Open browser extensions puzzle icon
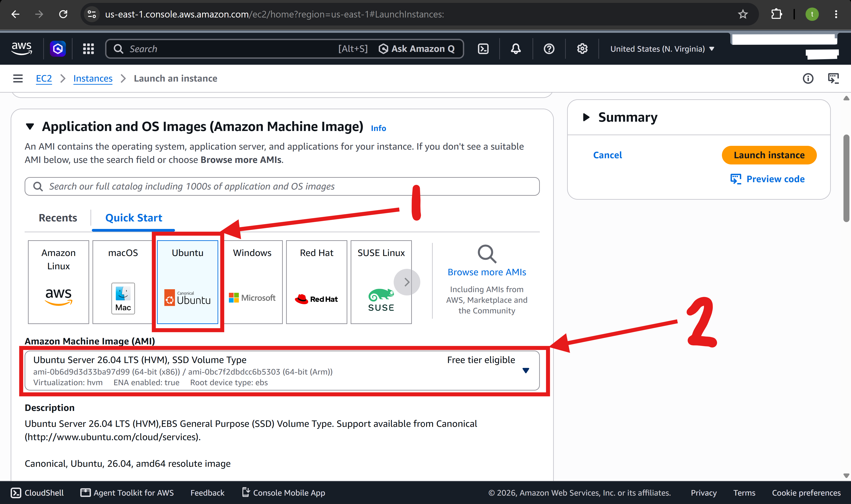The width and height of the screenshot is (851, 504). coord(776,14)
